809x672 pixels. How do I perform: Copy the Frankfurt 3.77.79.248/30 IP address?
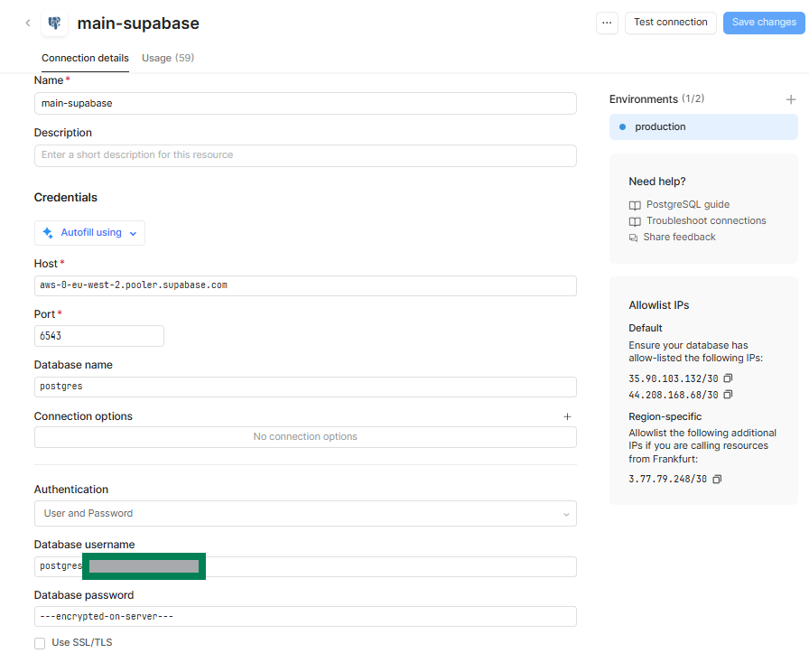coord(718,479)
